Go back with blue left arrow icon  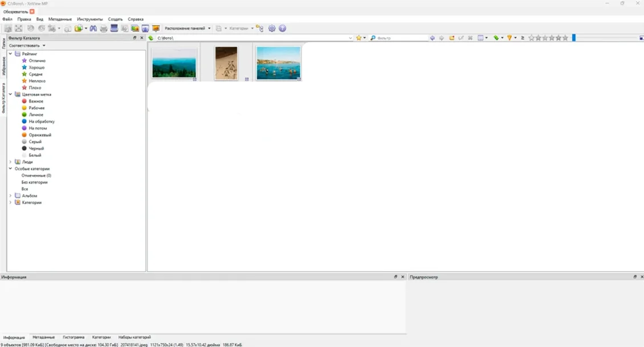click(432, 38)
